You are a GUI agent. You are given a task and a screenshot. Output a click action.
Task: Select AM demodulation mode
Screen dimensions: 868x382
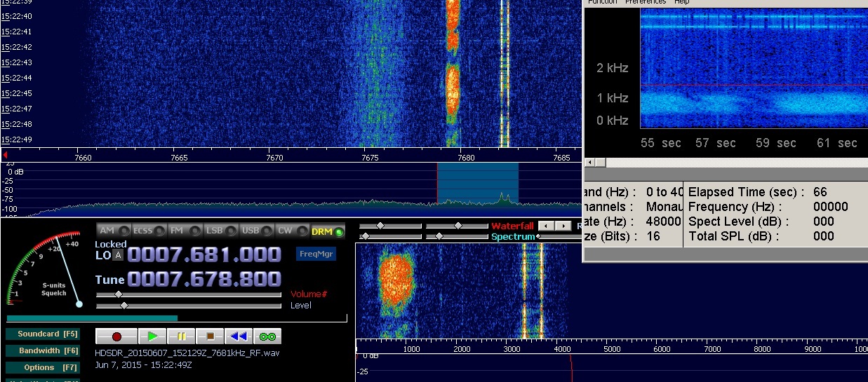(114, 231)
